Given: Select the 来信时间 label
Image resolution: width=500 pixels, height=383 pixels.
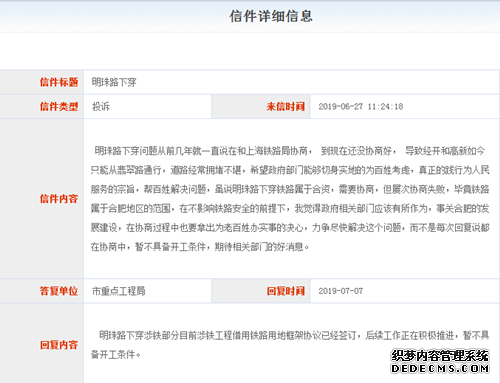Looking at the screenshot, I should point(286,107).
